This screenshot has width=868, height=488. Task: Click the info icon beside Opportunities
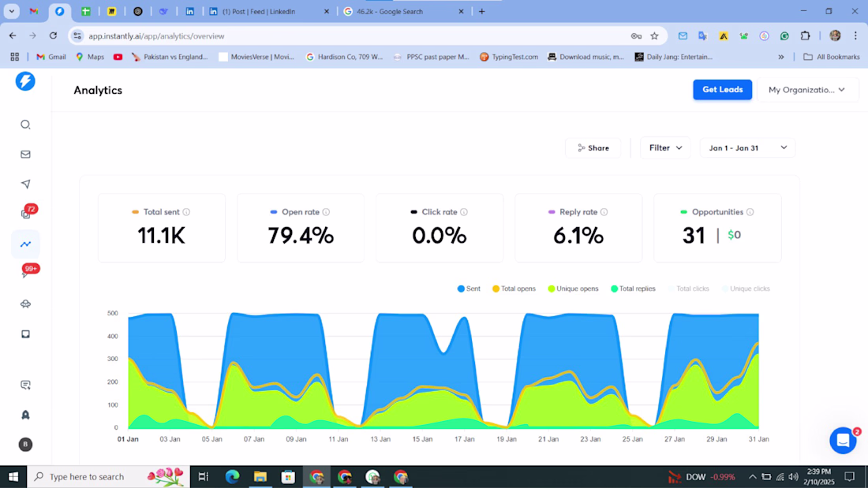click(x=750, y=212)
